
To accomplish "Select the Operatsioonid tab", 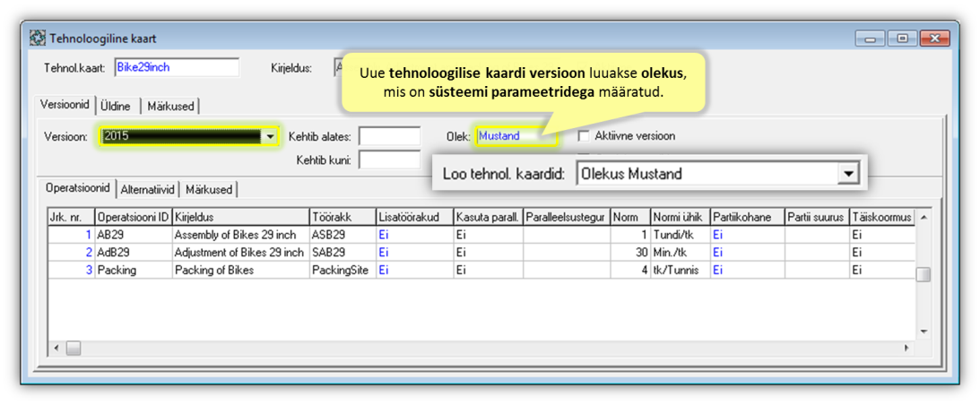I will coord(79,188).
